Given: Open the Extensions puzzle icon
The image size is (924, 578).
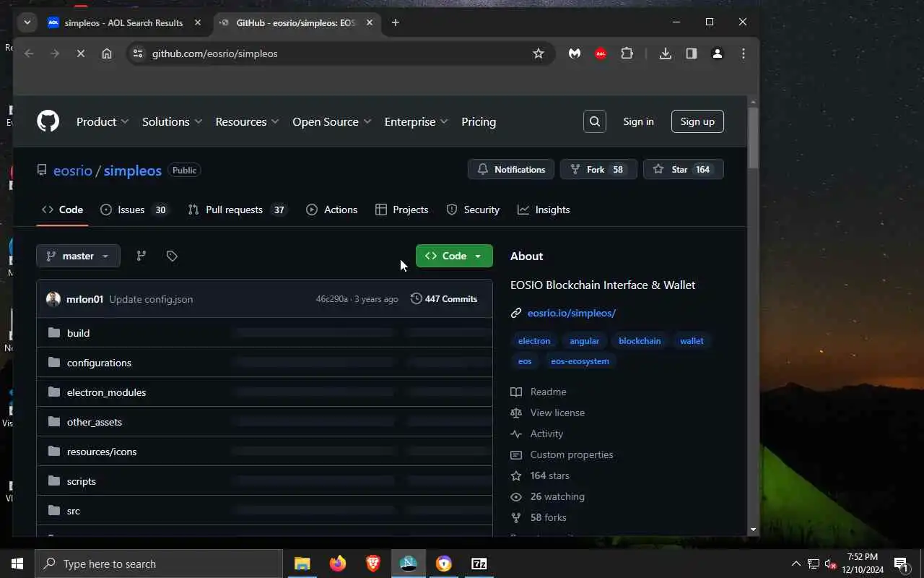Looking at the screenshot, I should coord(627,53).
